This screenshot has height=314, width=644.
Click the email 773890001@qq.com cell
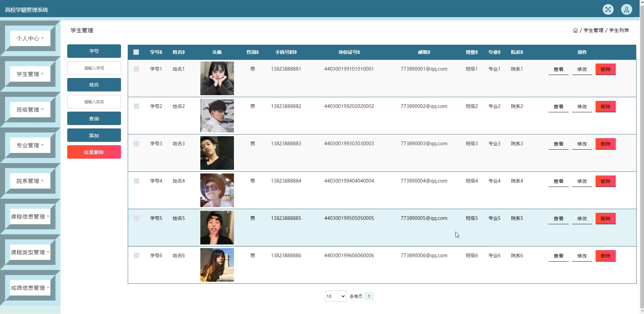[424, 69]
